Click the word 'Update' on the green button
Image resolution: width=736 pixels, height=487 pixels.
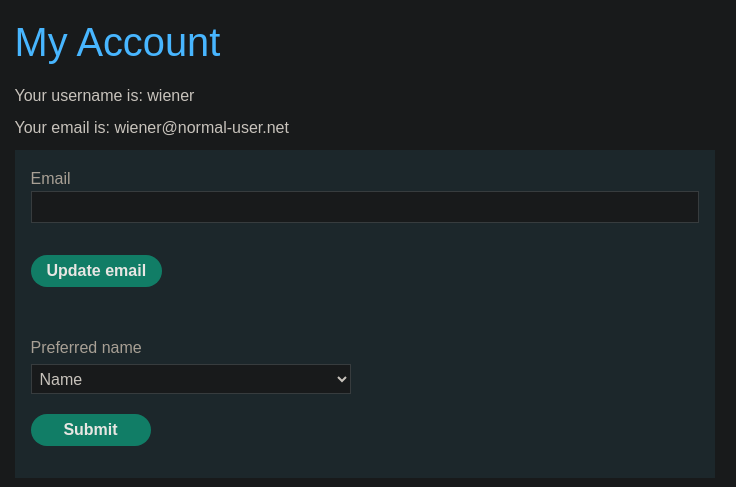[73, 271]
